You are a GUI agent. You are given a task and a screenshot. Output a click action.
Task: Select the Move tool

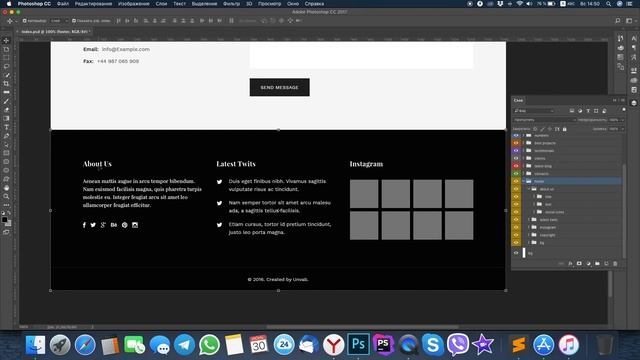tap(6, 40)
